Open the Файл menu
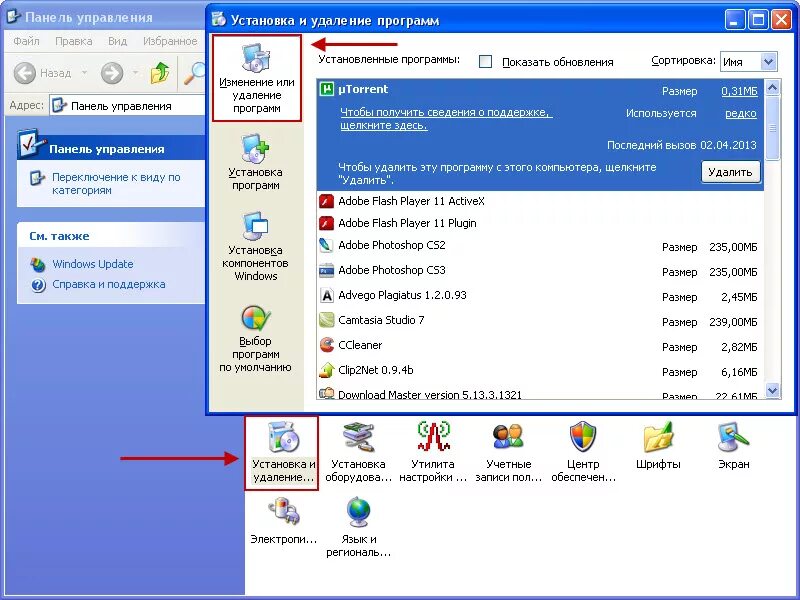Viewport: 800px width, 600px height. tap(26, 41)
